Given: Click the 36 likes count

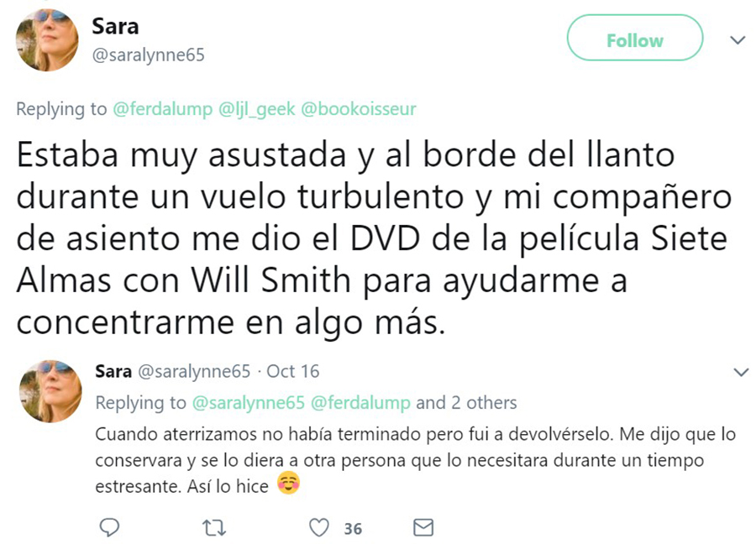Looking at the screenshot, I should (353, 529).
